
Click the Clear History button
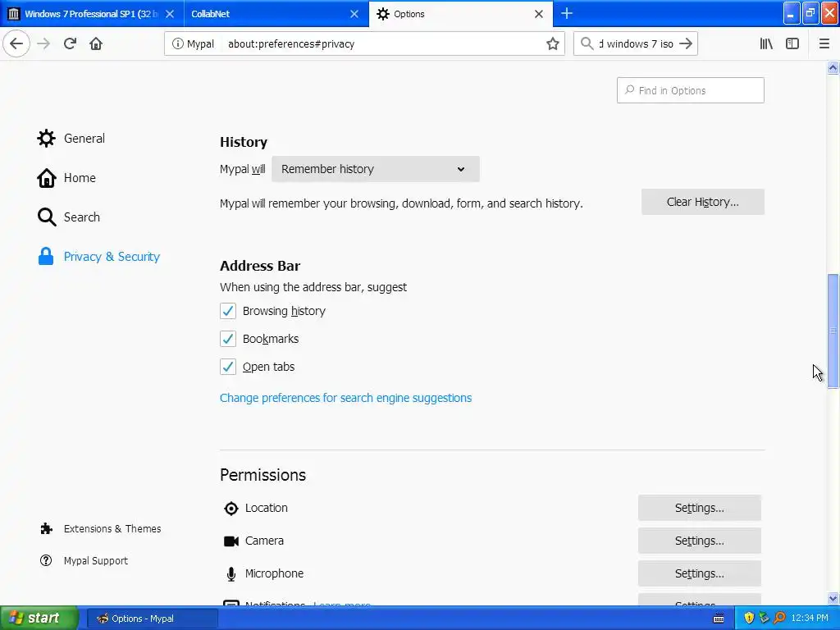pos(703,202)
